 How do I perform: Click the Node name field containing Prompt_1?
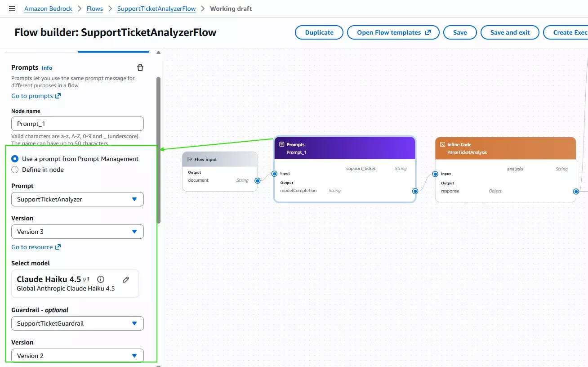[77, 124]
